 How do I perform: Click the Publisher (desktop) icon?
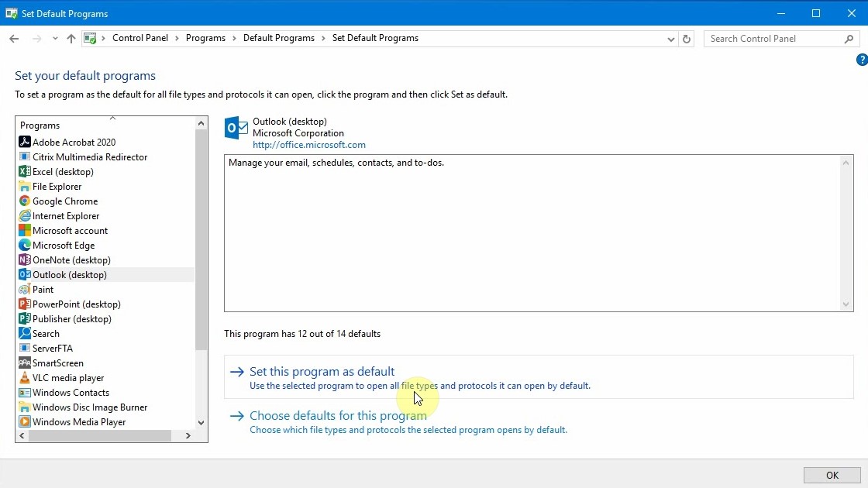click(x=24, y=318)
